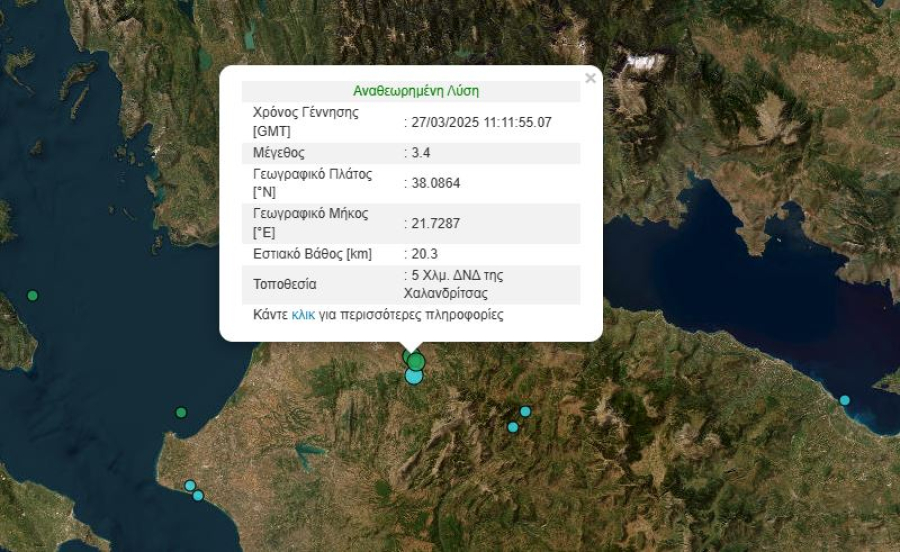Click the upper cyan marker on the southwest coast
This screenshot has width=900, height=552.
[190, 486]
